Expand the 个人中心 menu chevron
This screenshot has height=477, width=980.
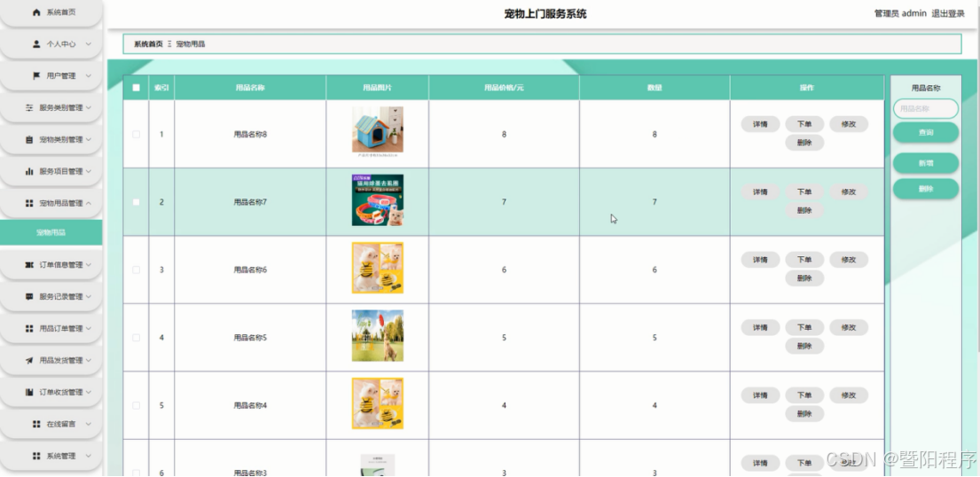tap(88, 44)
